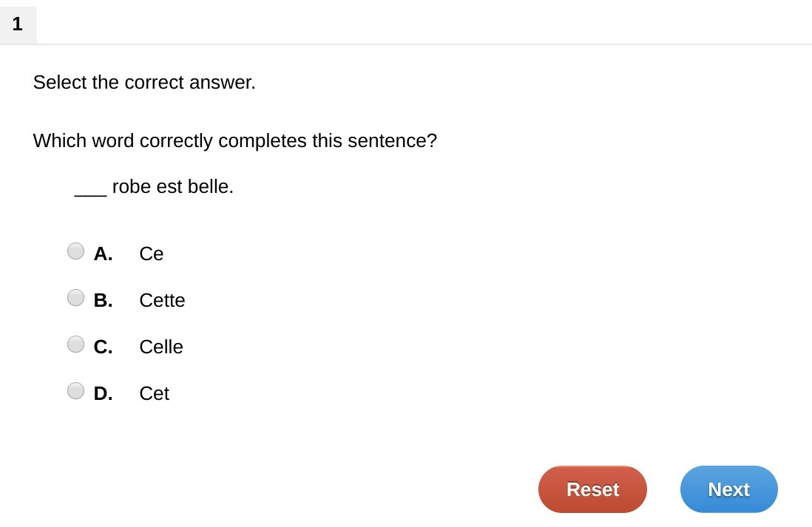Pick the answer text "Celle"
This screenshot has width=812, height=527.
[x=160, y=347]
